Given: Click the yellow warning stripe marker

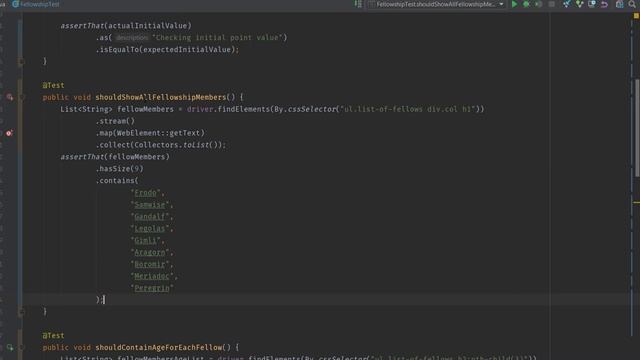Looking at the screenshot, I should 636,202.
